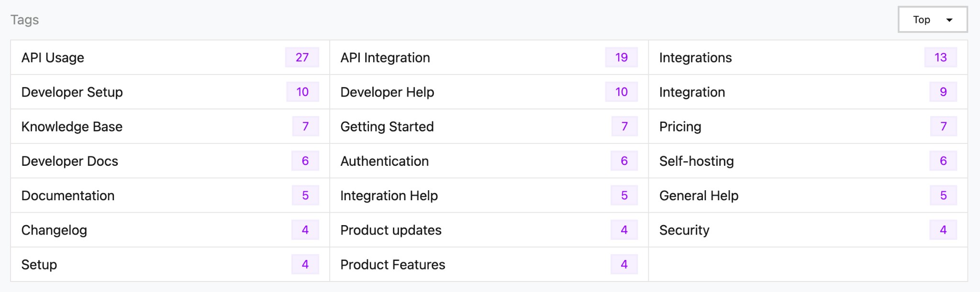Click the Tags section heading
Viewport: 980px width, 292px height.
coord(24,20)
